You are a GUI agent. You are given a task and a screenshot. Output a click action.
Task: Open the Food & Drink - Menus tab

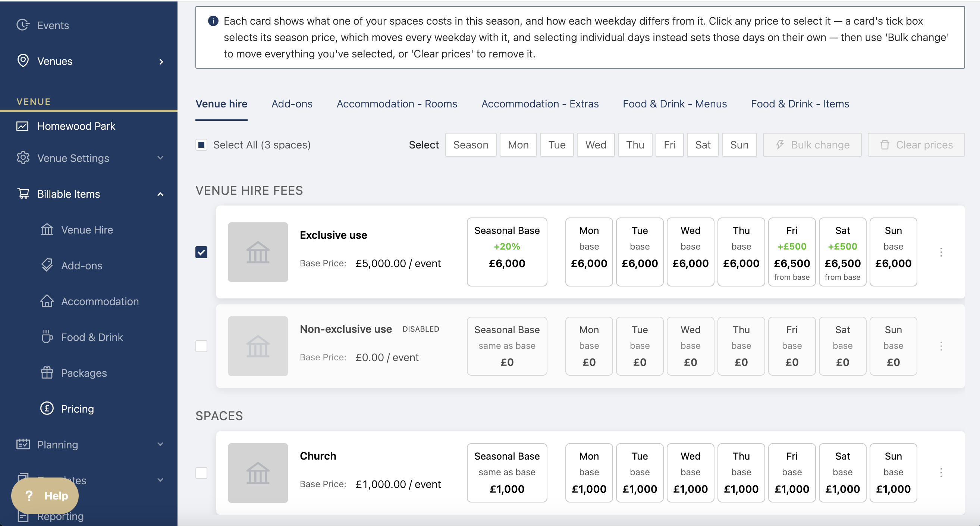(x=675, y=104)
